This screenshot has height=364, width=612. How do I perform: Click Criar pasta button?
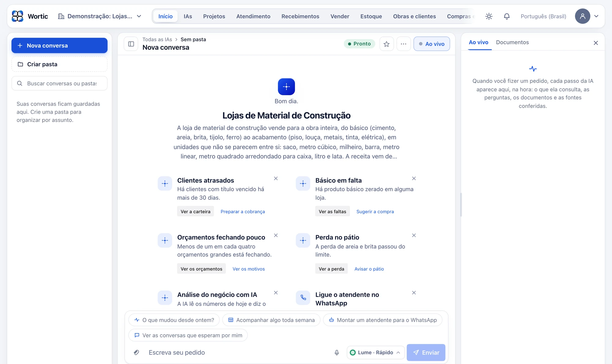pos(59,64)
